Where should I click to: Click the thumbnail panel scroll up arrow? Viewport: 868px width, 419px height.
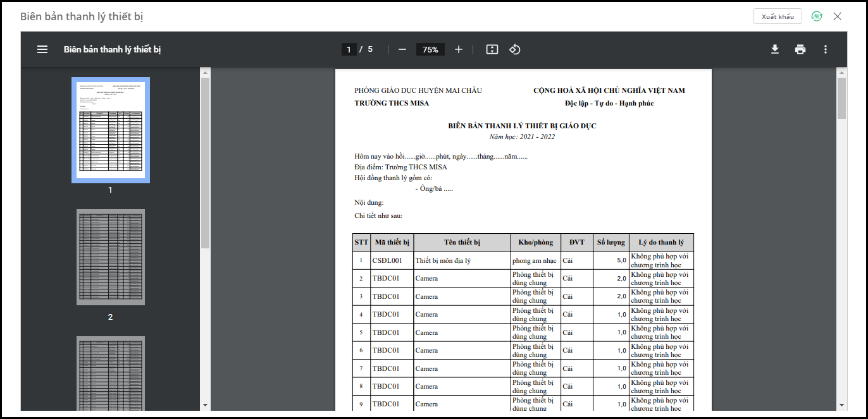pyautogui.click(x=205, y=73)
